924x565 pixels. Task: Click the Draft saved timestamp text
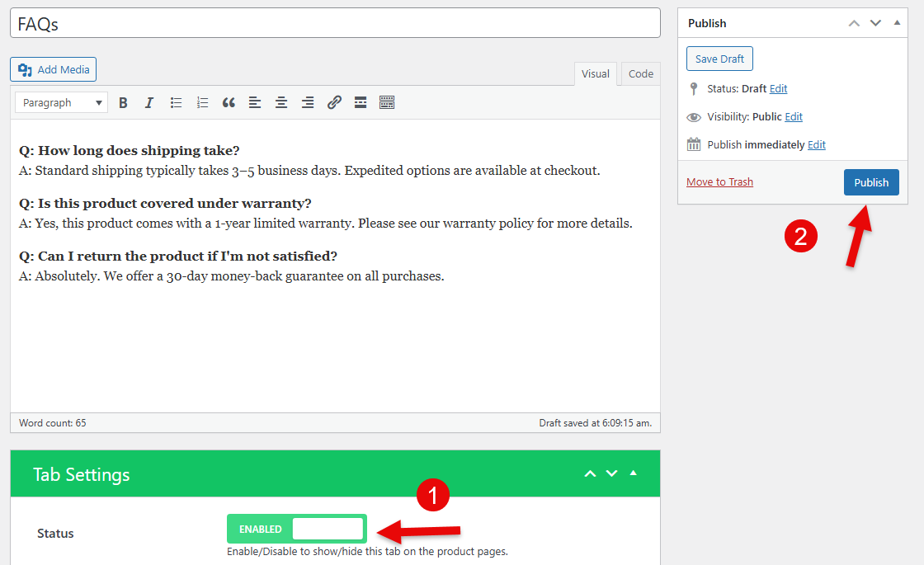coord(595,423)
